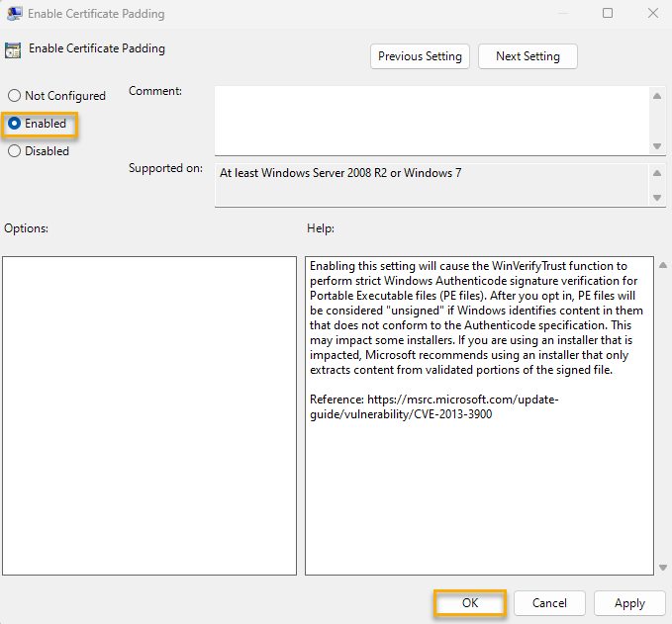Click the Supported on scroll up arrow
Image resolution: width=672 pixels, height=624 pixels.
657,173
